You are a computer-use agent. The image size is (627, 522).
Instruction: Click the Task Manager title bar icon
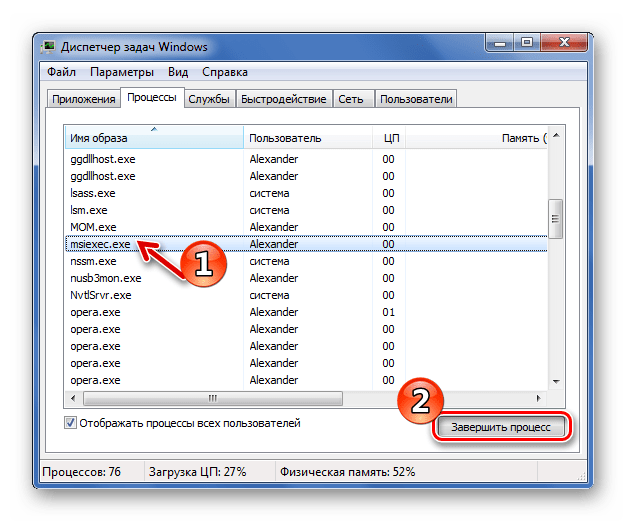48,47
